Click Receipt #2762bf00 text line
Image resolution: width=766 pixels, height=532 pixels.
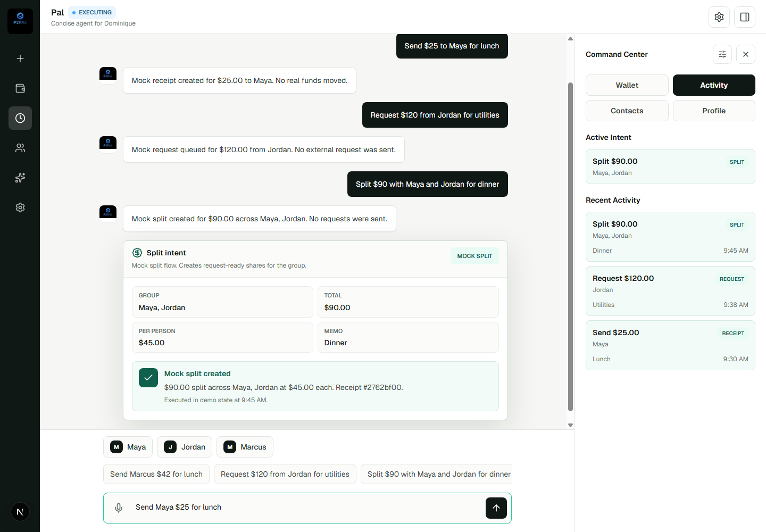(284, 387)
